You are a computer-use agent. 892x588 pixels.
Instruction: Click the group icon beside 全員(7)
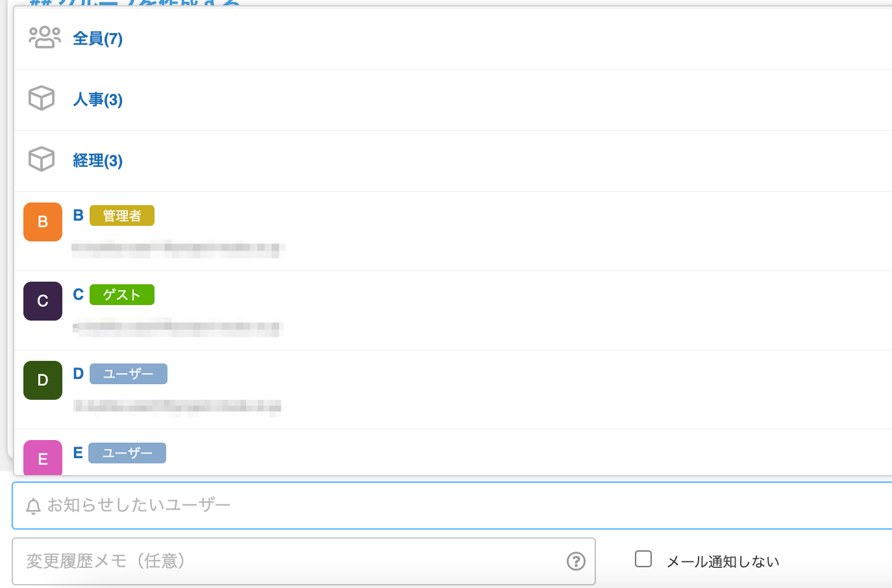(x=44, y=38)
